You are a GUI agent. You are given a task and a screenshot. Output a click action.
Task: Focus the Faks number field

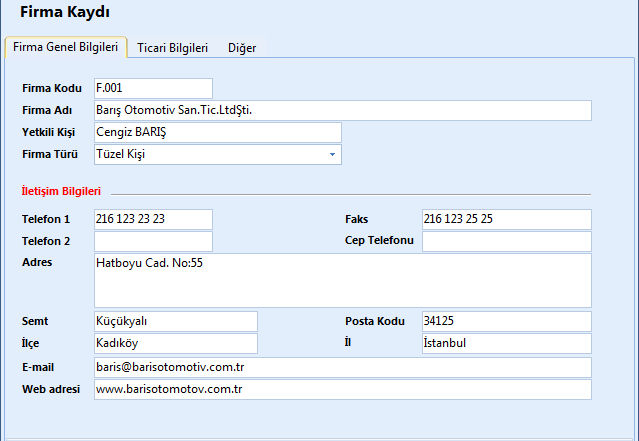click(506, 219)
